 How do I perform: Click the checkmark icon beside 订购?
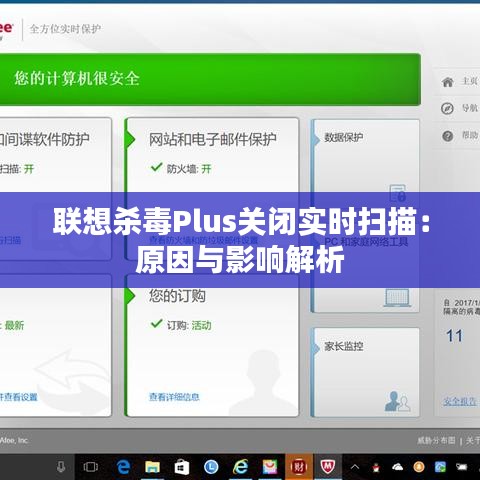(156, 323)
